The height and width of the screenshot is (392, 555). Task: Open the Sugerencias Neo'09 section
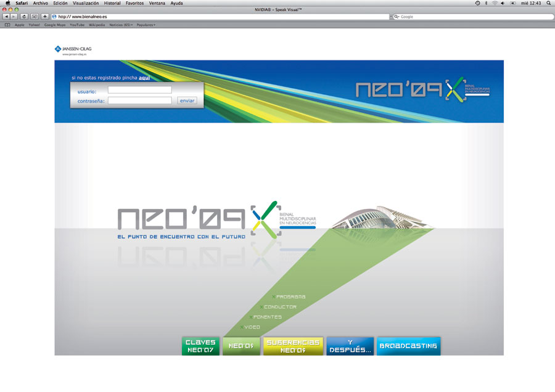293,346
